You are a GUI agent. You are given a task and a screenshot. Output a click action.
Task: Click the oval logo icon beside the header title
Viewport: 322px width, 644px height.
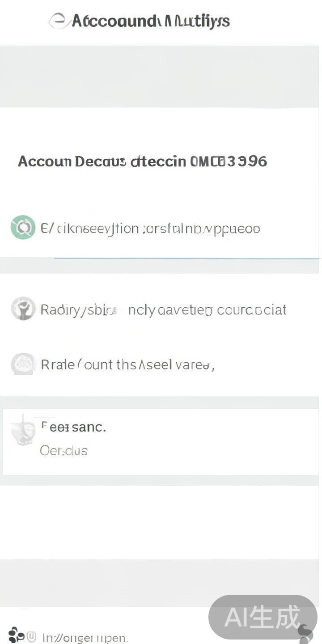point(58,21)
